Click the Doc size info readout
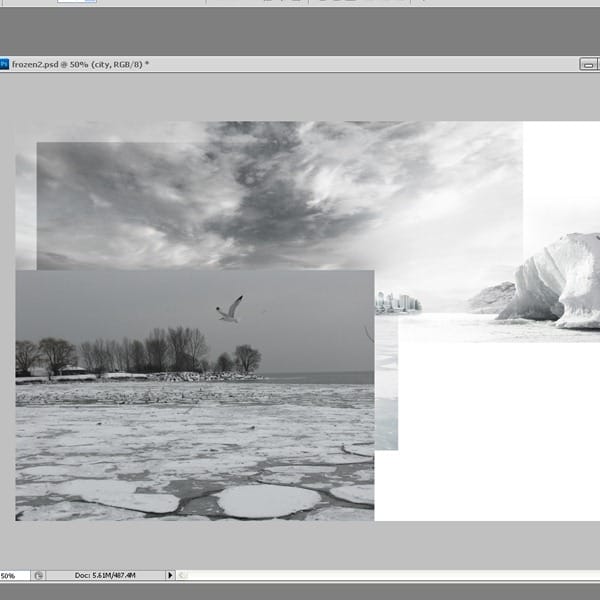Screen dimensions: 600x600 pos(105,575)
